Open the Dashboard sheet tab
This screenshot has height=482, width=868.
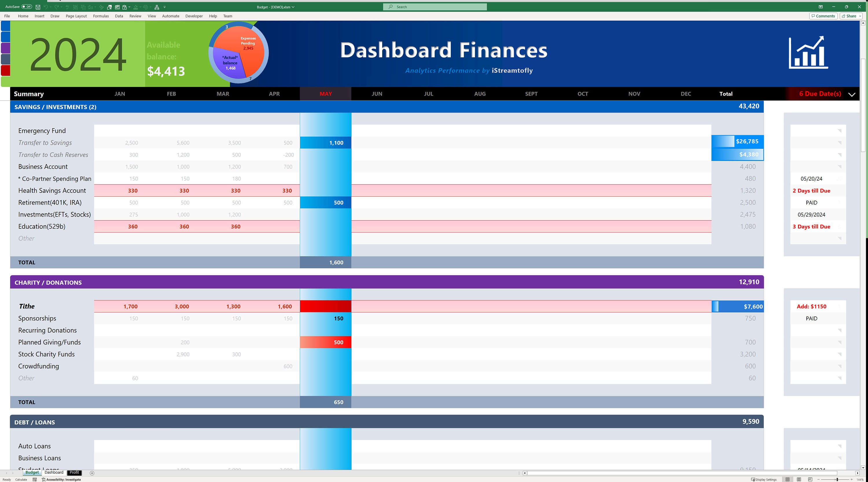coord(54,472)
